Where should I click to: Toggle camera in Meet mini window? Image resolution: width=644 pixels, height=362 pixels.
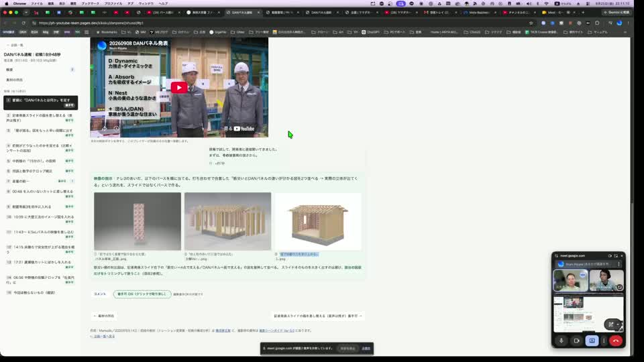(x=576, y=341)
